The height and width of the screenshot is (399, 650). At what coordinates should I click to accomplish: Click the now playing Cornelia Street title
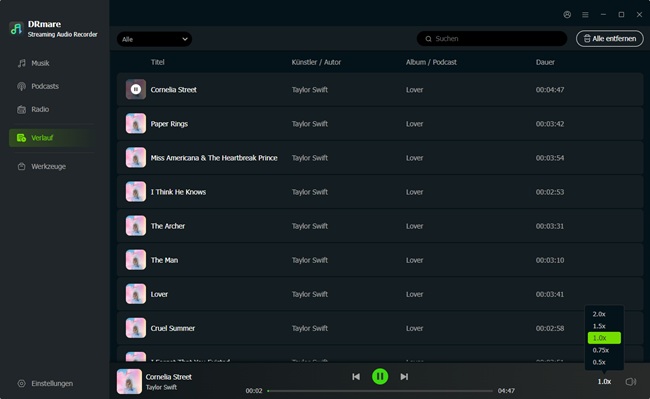(168, 377)
